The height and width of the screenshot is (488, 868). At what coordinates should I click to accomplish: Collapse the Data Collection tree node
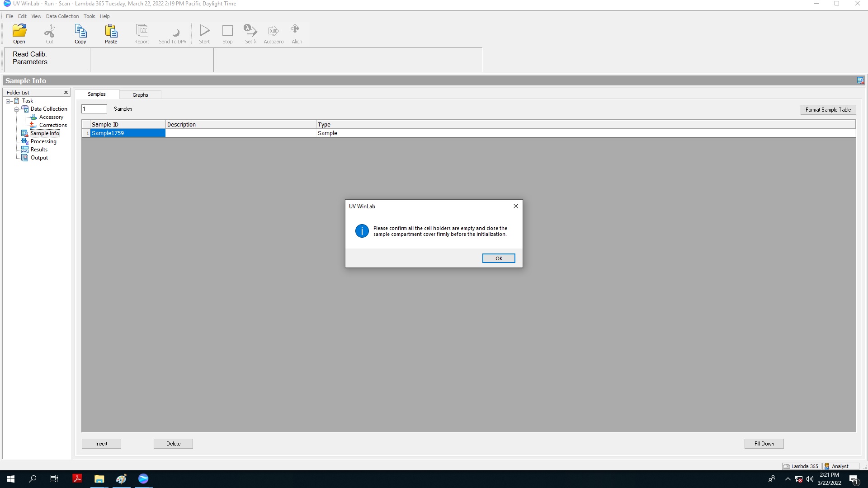[x=17, y=109]
